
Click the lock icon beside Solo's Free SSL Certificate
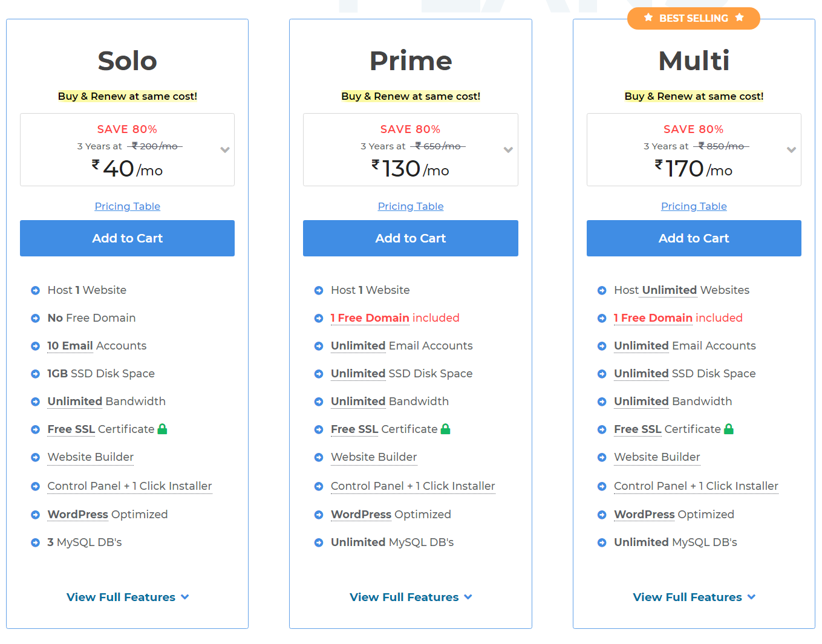162,429
